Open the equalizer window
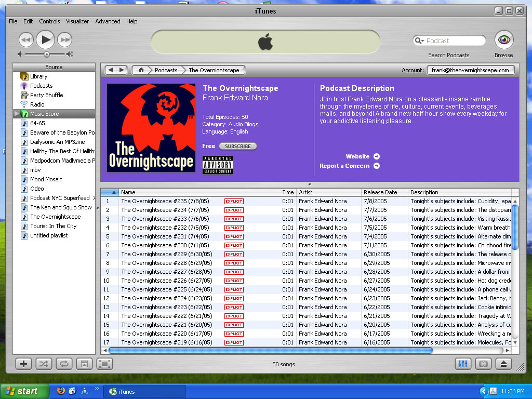The image size is (532, 399). (463, 364)
